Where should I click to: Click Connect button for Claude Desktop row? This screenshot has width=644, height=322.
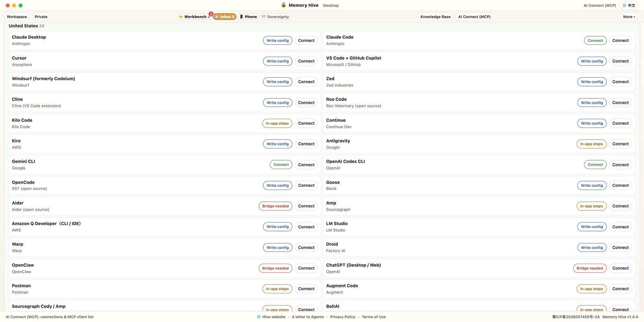coord(306,41)
